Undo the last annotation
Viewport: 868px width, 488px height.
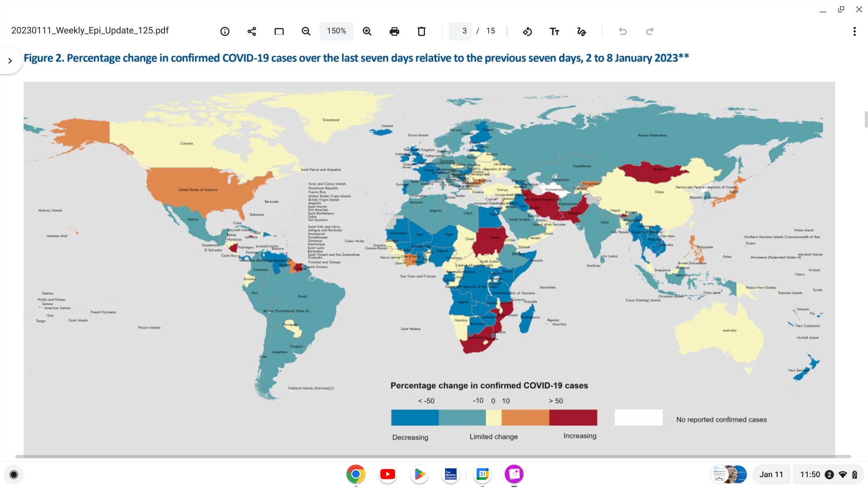click(623, 31)
